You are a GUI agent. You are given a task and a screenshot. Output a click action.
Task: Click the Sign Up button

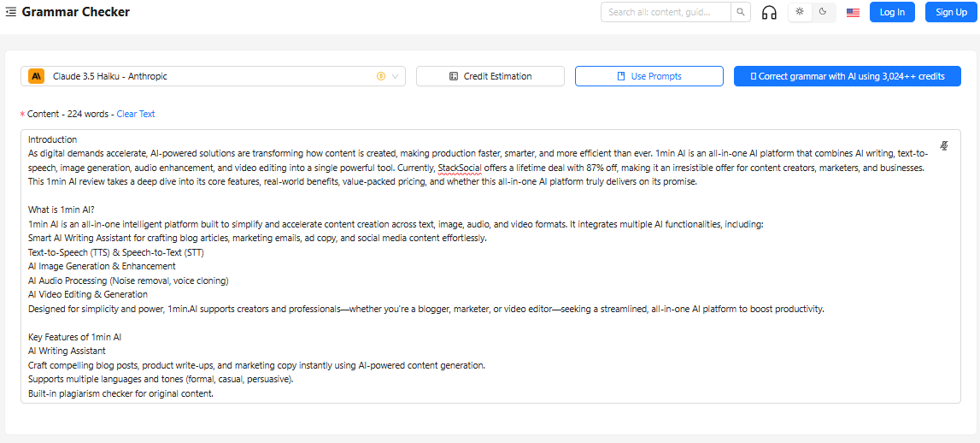point(951,12)
